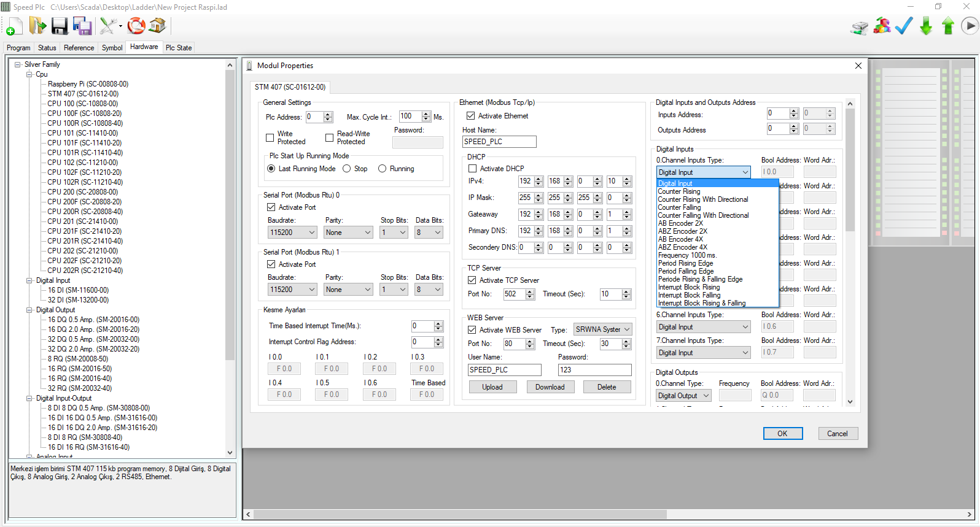980x527 pixels.
Task: Switch to the Program tab
Action: (x=18, y=48)
